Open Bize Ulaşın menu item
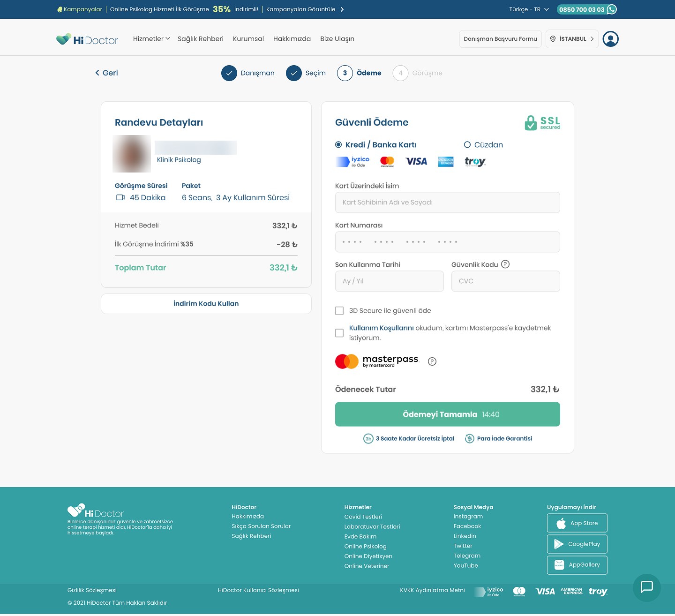The height and width of the screenshot is (616, 675). pos(337,39)
